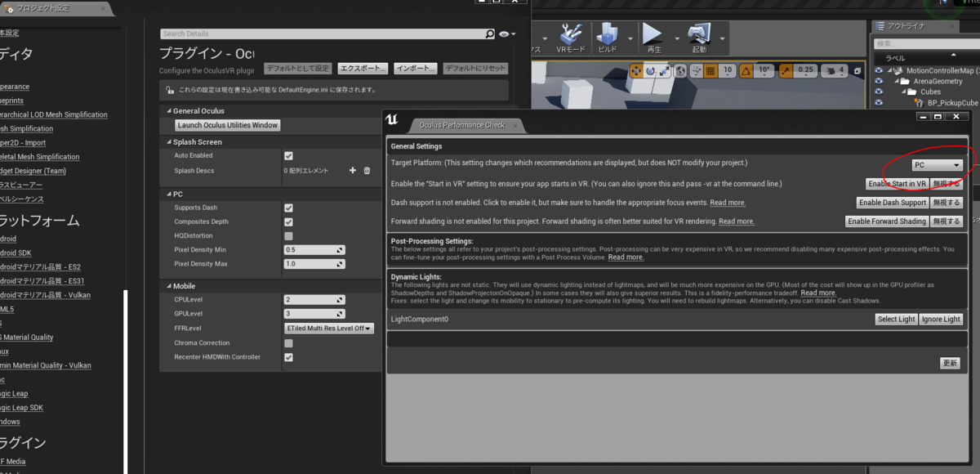Click Enable Start in VR button
Screen dimensions: 980x474
[x=897, y=184]
